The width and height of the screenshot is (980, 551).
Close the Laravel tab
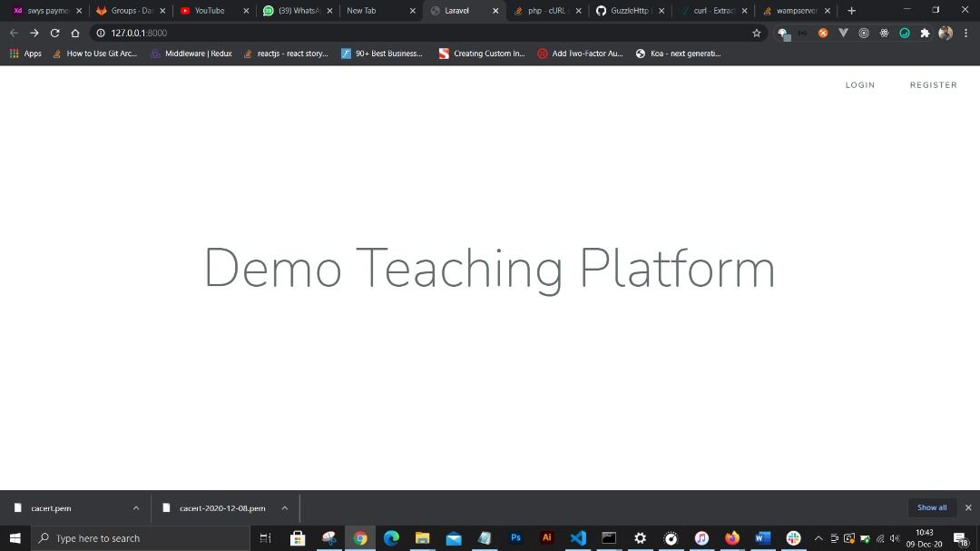[x=495, y=11]
